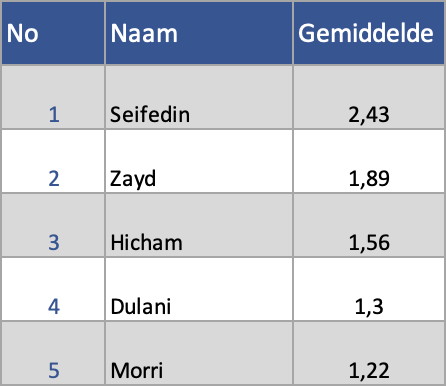Select the Naam column header
446x386 pixels.
(199, 33)
